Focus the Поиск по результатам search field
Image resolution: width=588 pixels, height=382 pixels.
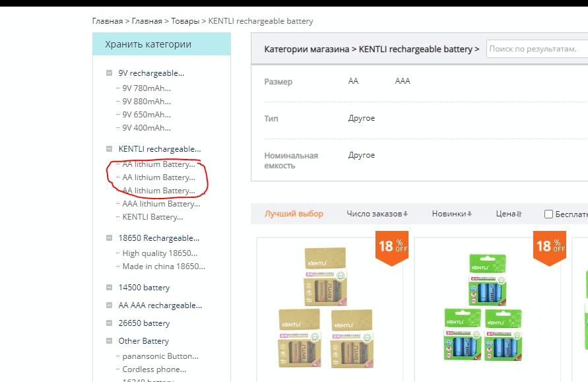537,49
